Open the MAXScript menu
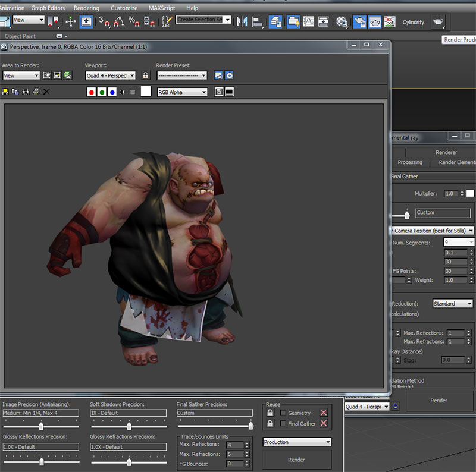 pos(162,8)
